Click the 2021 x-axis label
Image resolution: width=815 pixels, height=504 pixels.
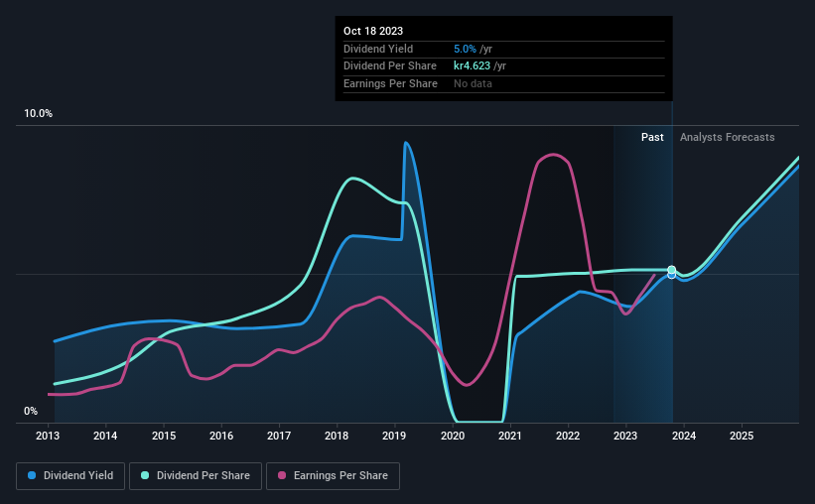(x=510, y=436)
